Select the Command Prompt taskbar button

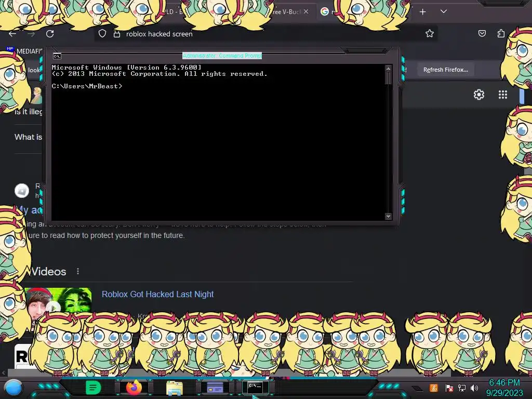255,387
